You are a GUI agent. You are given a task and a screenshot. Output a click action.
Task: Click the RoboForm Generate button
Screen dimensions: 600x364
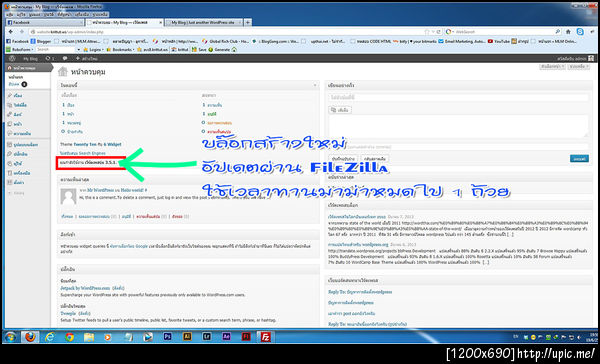[219, 49]
